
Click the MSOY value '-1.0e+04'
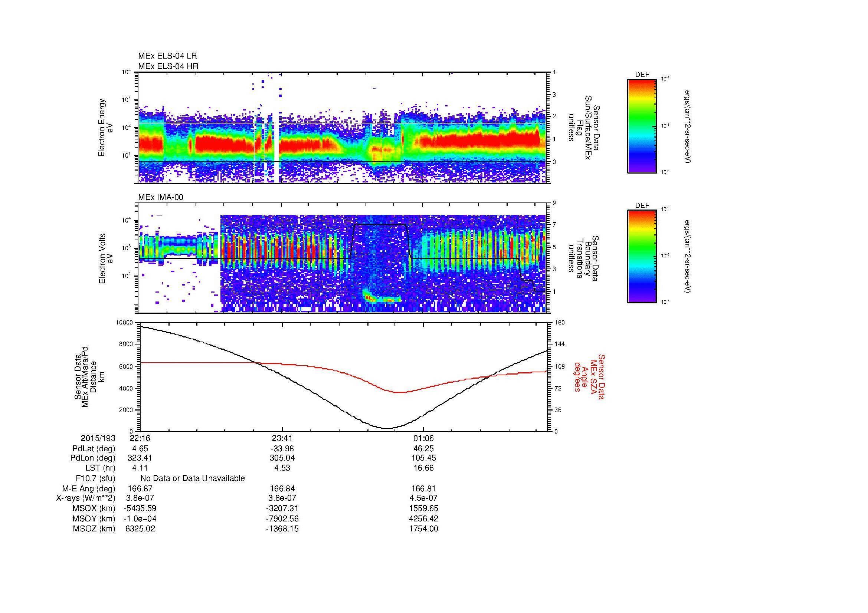click(140, 518)
